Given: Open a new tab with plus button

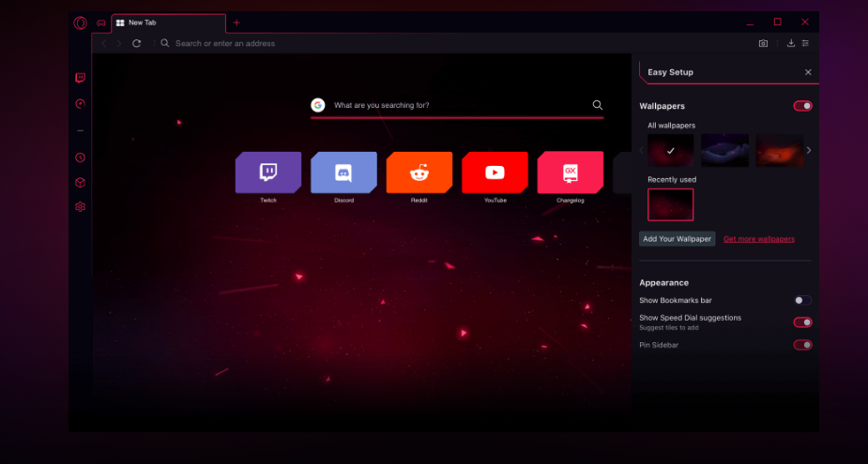Looking at the screenshot, I should click(x=236, y=22).
